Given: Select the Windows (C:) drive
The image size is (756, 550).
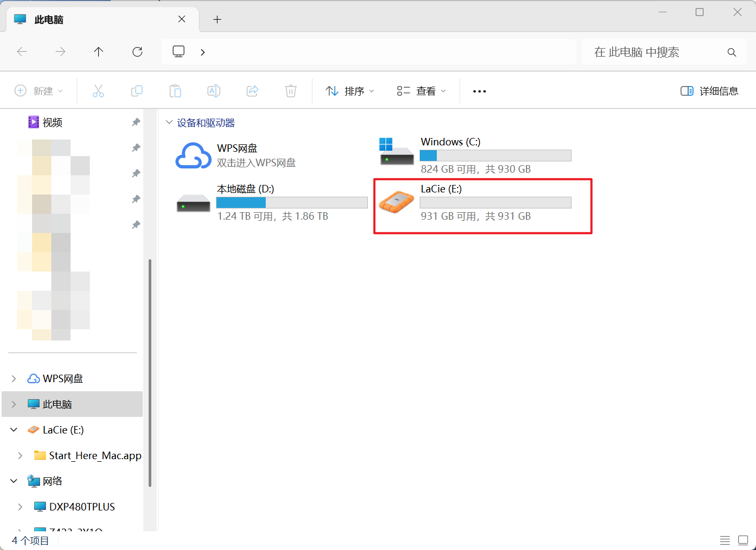Looking at the screenshot, I should (475, 155).
